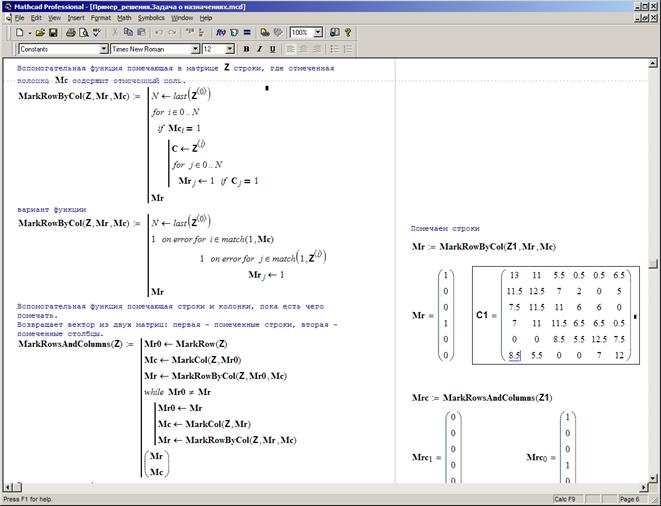
Task: Open the Symbolics menu
Action: [x=151, y=18]
